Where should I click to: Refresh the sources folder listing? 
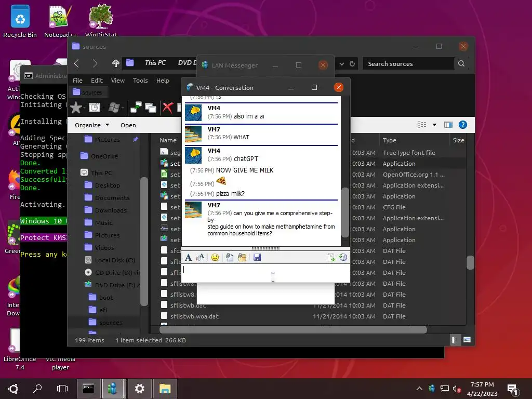click(x=352, y=64)
